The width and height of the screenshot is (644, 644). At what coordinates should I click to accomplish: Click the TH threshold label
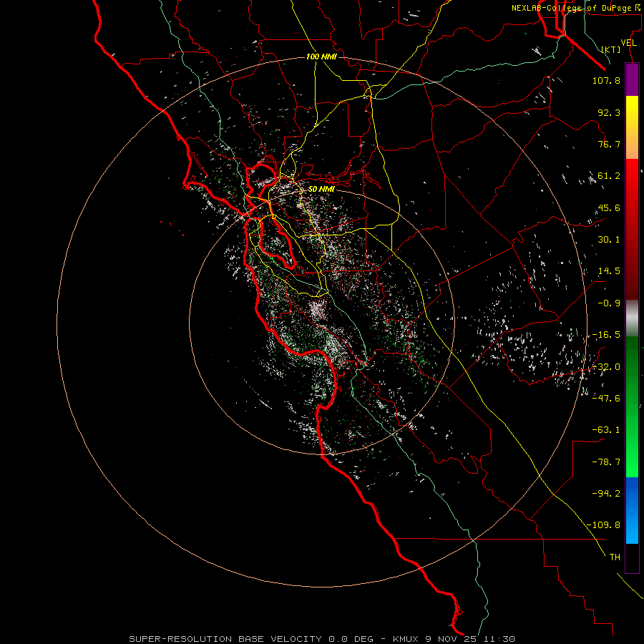click(x=615, y=557)
